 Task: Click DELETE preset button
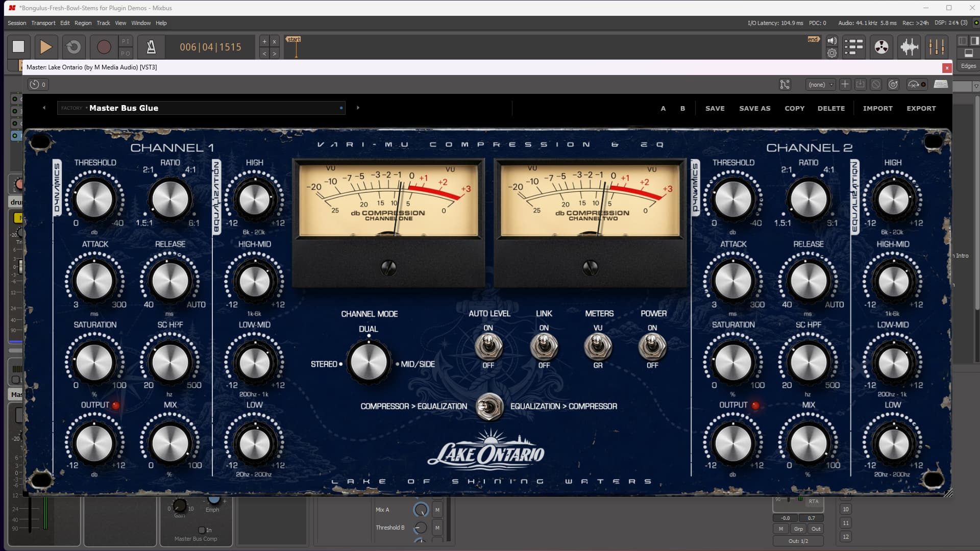(831, 108)
